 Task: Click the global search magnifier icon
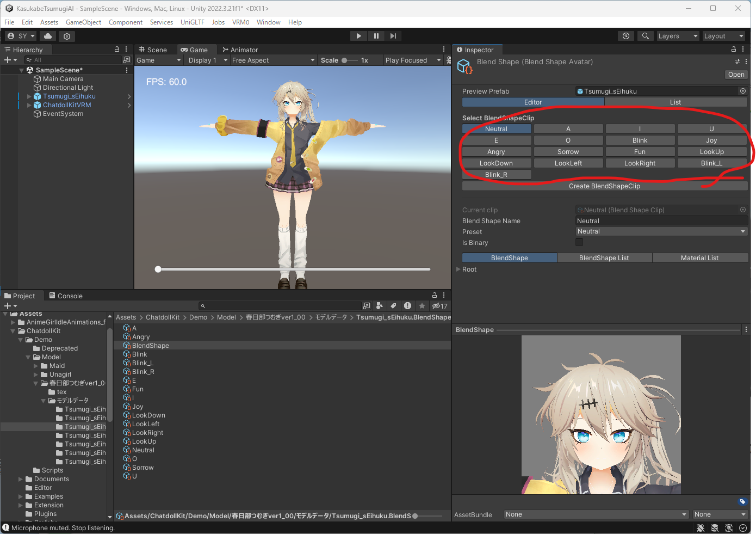pos(645,36)
